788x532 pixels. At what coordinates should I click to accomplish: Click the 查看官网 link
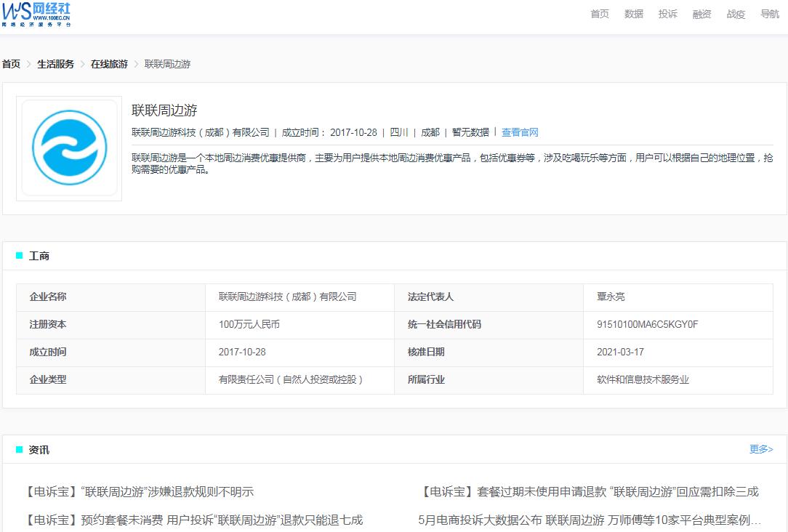pyautogui.click(x=519, y=132)
